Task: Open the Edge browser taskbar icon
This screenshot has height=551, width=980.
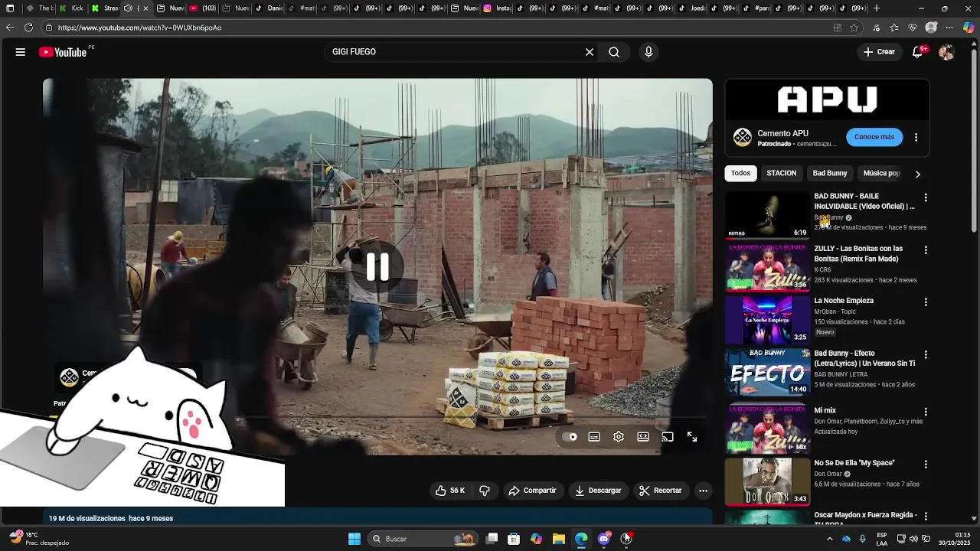Action: tap(581, 539)
